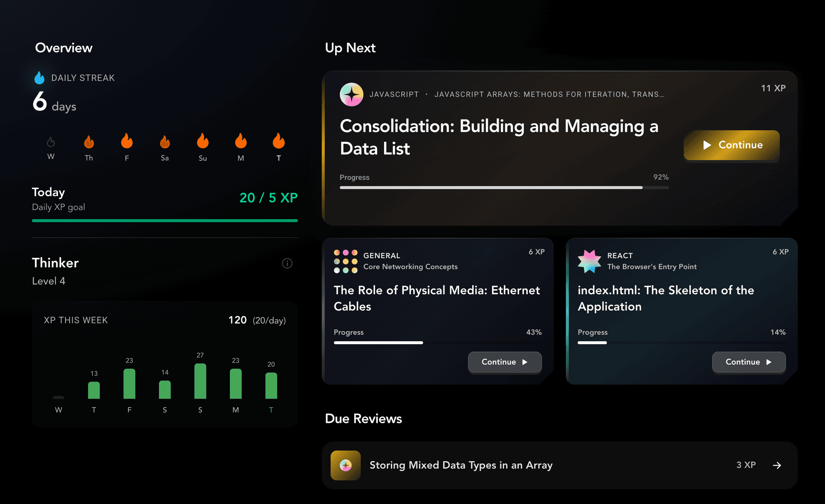825x504 pixels.
Task: Click Thursday's streak flame icon
Action: tap(89, 142)
